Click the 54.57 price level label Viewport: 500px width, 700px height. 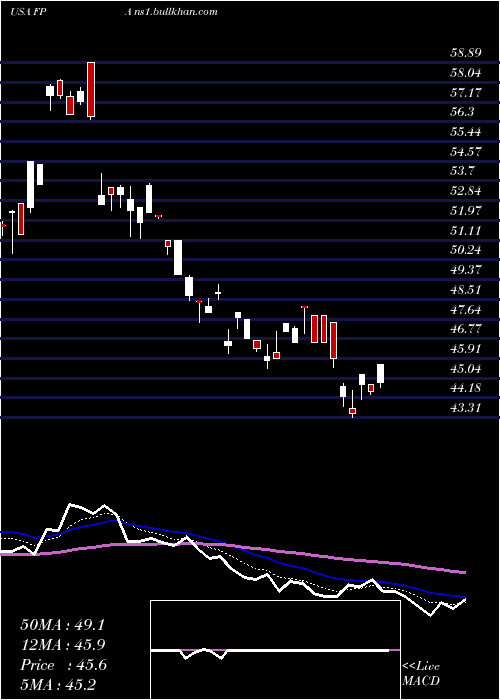click(x=465, y=152)
